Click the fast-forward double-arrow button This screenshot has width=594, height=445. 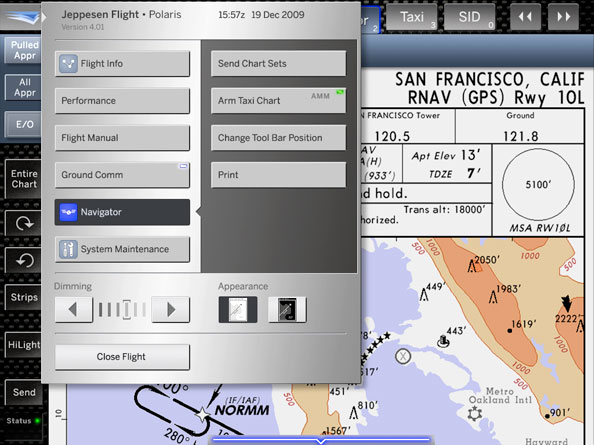[563, 17]
